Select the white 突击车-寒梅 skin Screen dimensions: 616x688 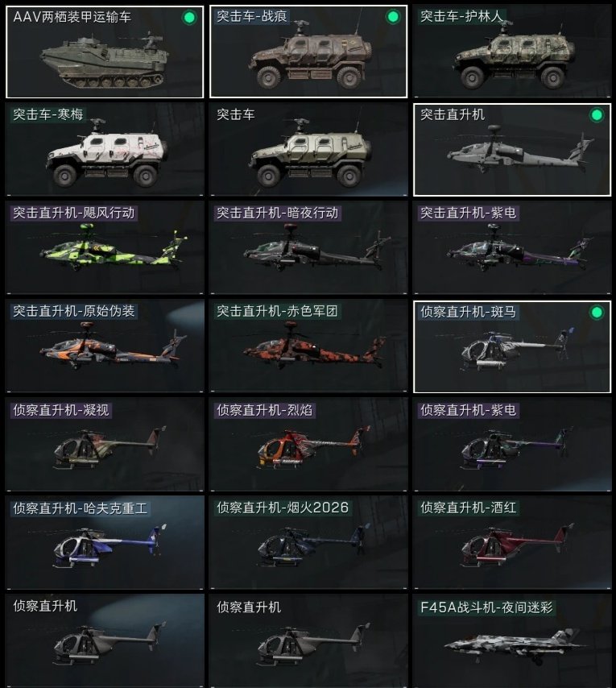pos(105,150)
